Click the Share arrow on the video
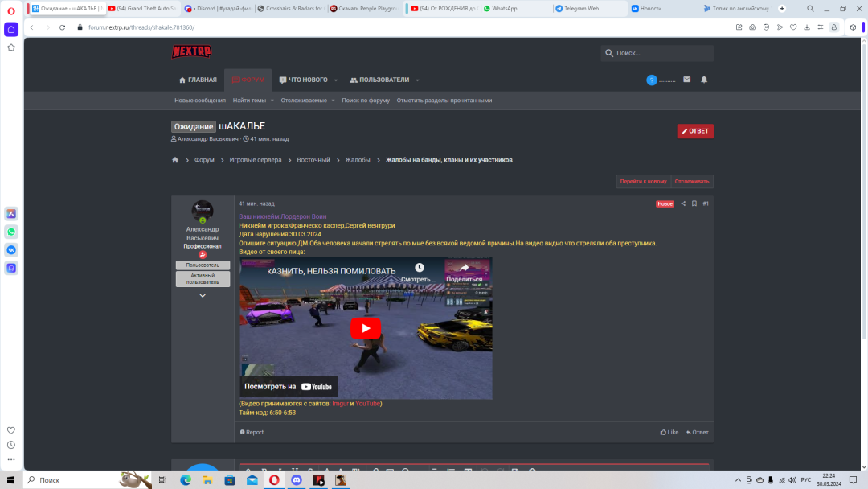Screen dimensions: 868x489 click(x=464, y=268)
